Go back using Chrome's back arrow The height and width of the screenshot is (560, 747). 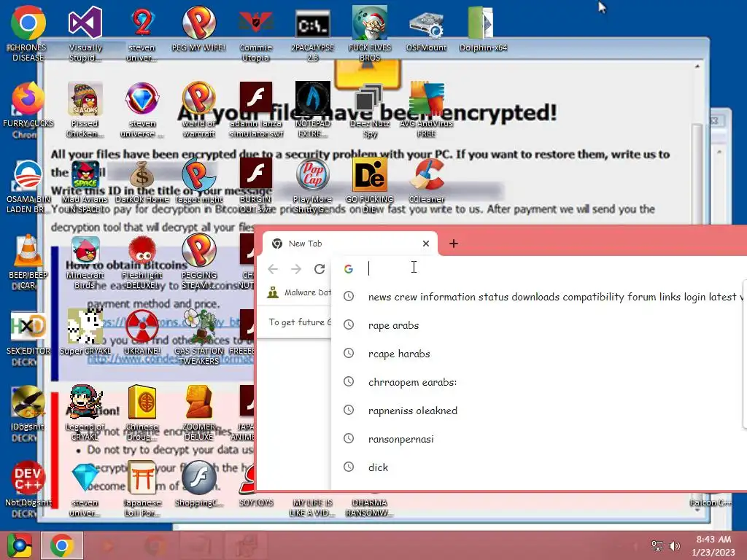tap(273, 269)
